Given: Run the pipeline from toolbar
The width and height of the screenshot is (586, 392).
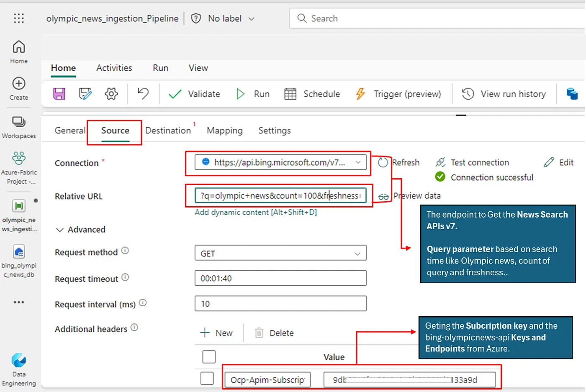Looking at the screenshot, I should 253,94.
